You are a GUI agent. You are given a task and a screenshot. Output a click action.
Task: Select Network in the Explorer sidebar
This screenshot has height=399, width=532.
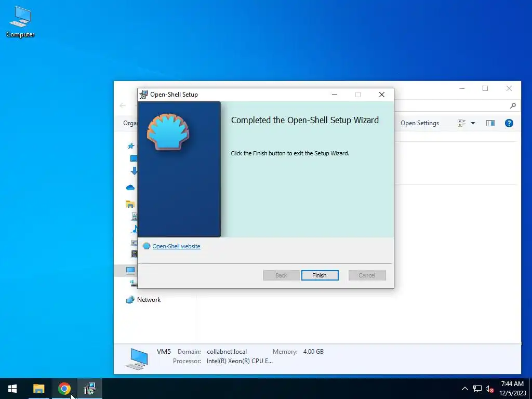click(149, 300)
